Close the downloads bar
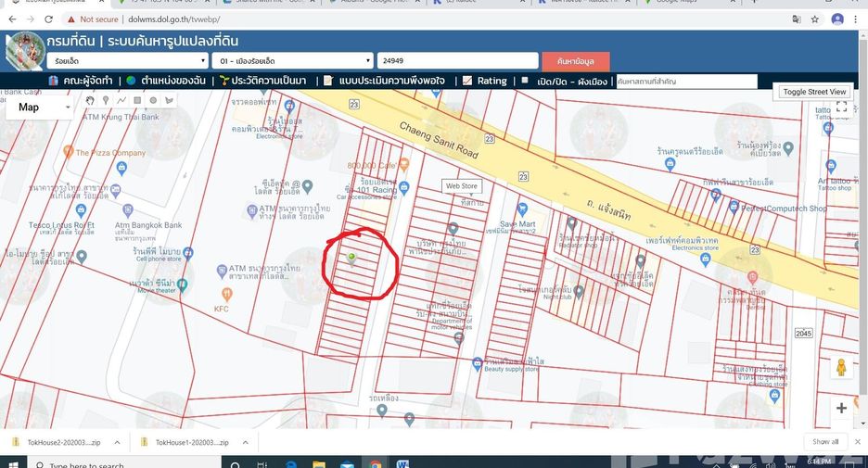This screenshot has height=468, width=868. pos(858,442)
